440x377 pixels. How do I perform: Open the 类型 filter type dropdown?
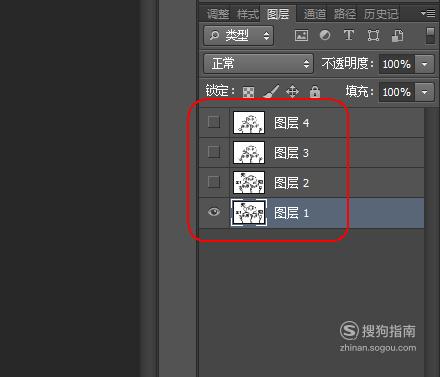pos(238,36)
